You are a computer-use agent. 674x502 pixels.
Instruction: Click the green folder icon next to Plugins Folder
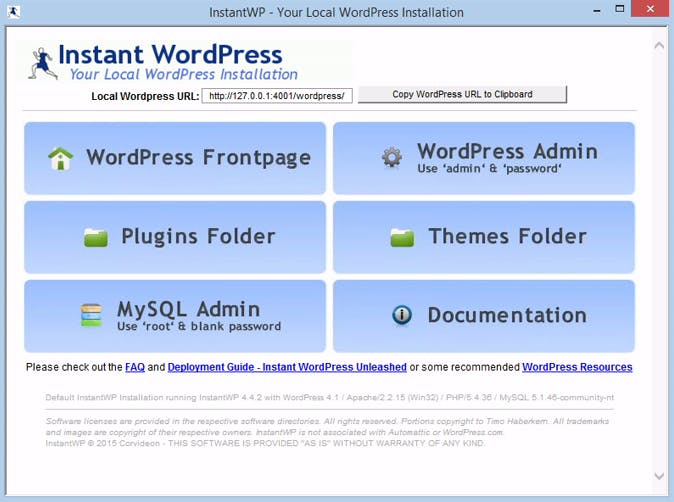click(96, 238)
